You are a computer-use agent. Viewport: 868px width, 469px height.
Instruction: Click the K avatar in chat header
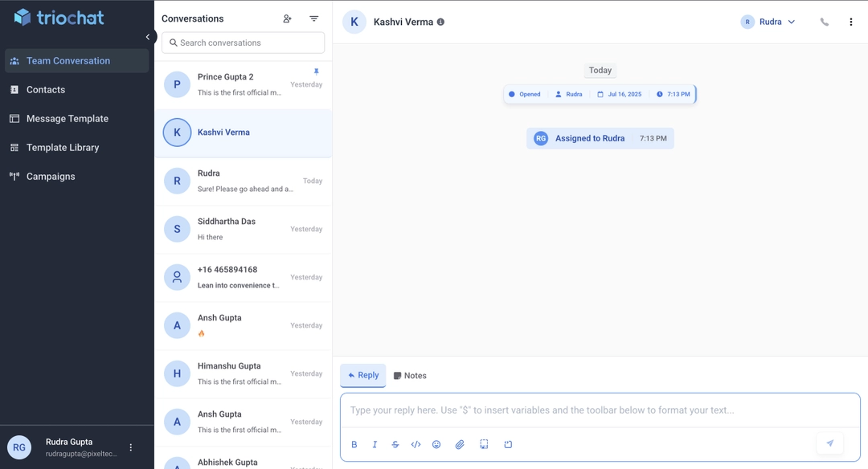click(x=354, y=22)
